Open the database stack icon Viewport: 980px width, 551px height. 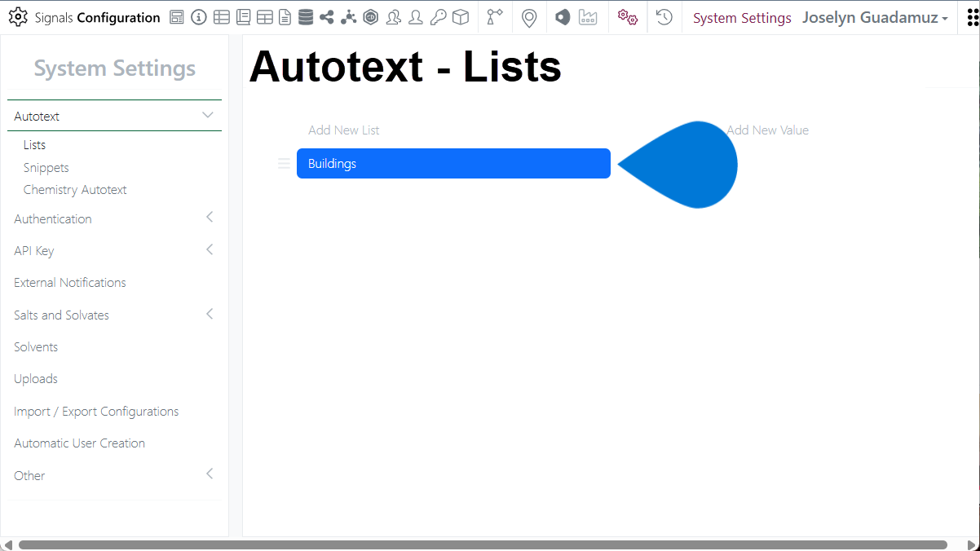(305, 17)
